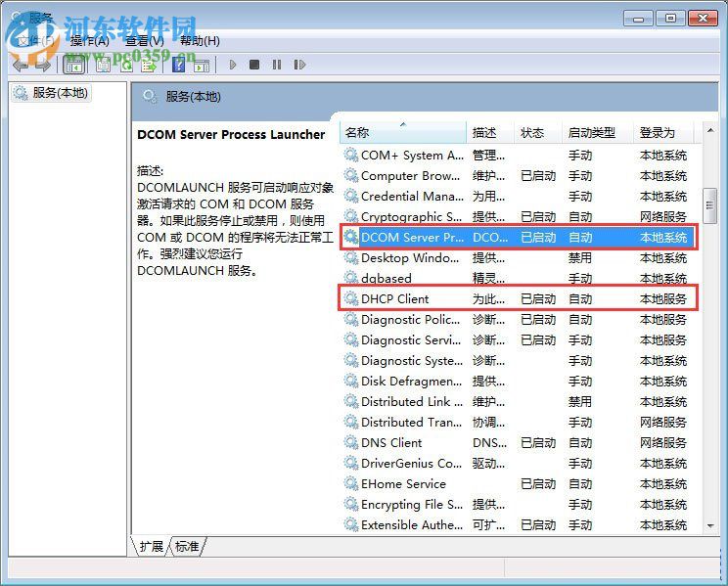Viewport: 728px width, 586px height.
Task: Minimize the 服务 window
Action: (x=638, y=19)
